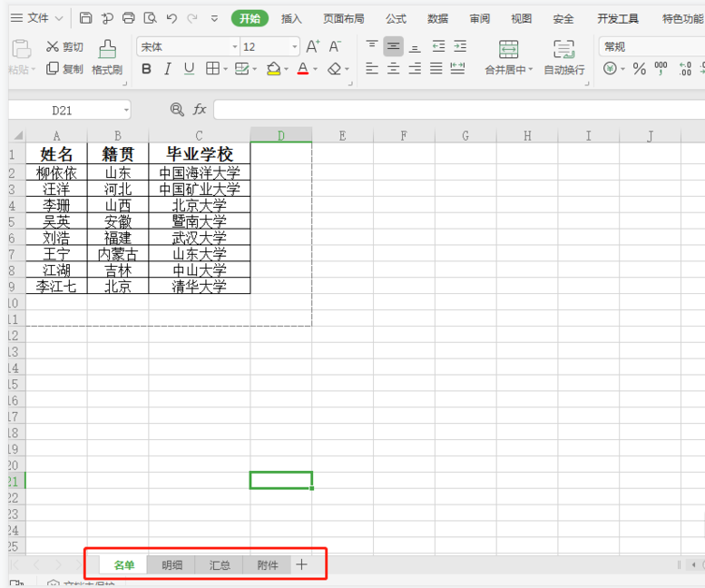Click the Percent style icon
Viewport: 705px width, 588px height.
(640, 69)
